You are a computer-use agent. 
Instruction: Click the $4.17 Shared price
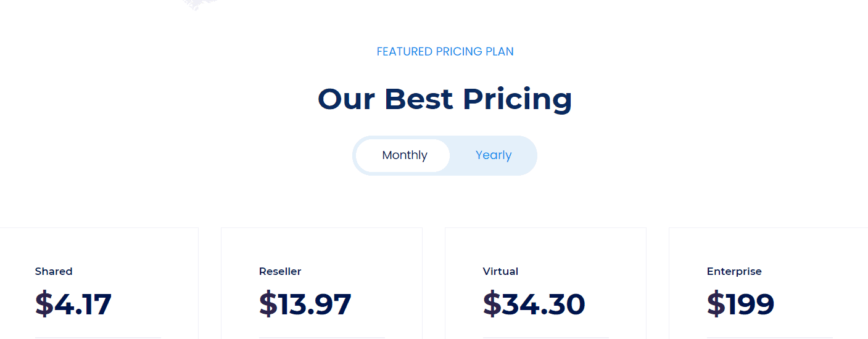[x=73, y=304]
